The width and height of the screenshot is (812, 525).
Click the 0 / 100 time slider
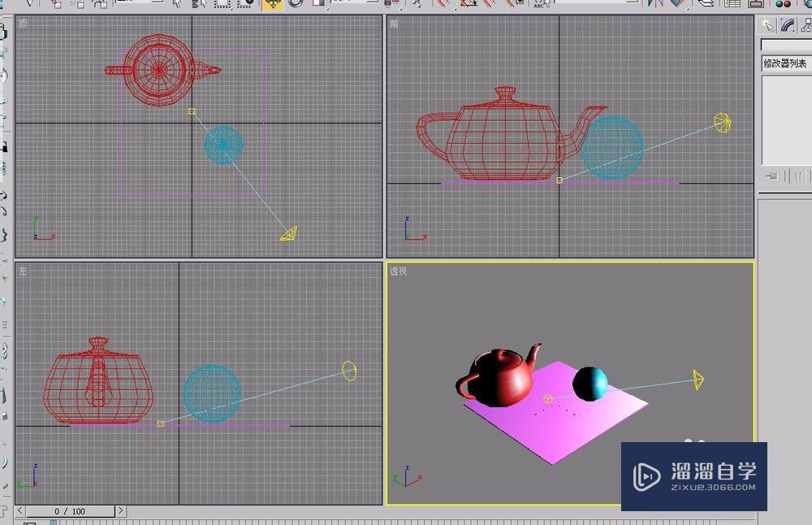click(70, 511)
